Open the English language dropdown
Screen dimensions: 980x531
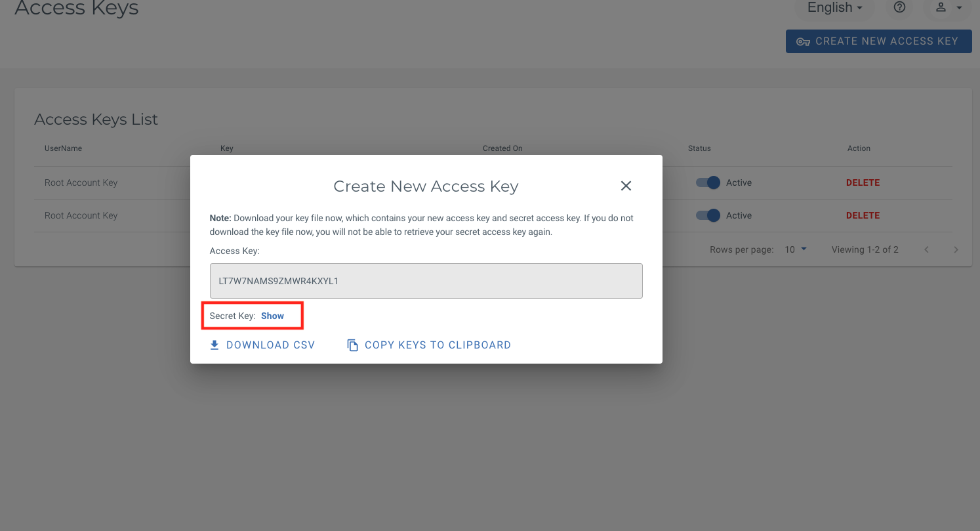(834, 8)
